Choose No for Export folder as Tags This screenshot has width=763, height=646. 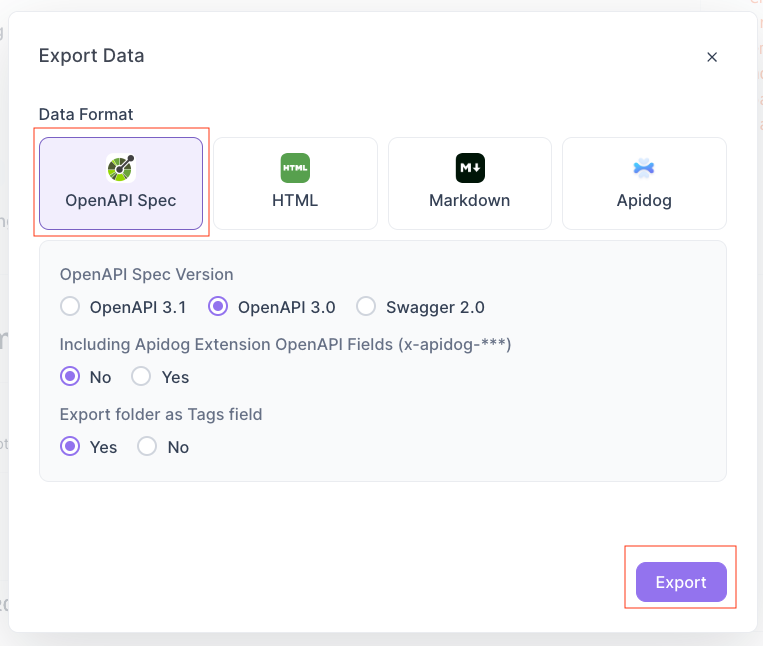[147, 446]
